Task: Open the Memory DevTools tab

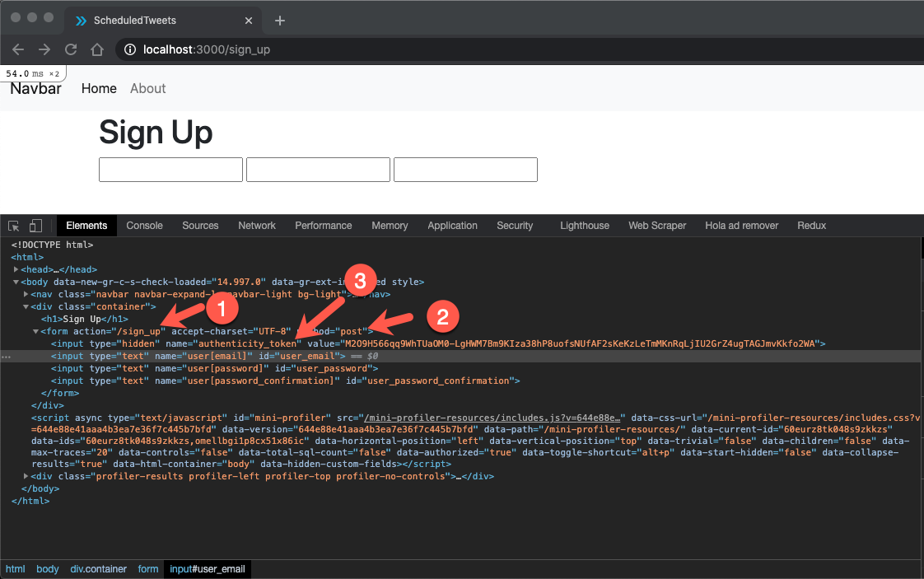Action: [390, 226]
